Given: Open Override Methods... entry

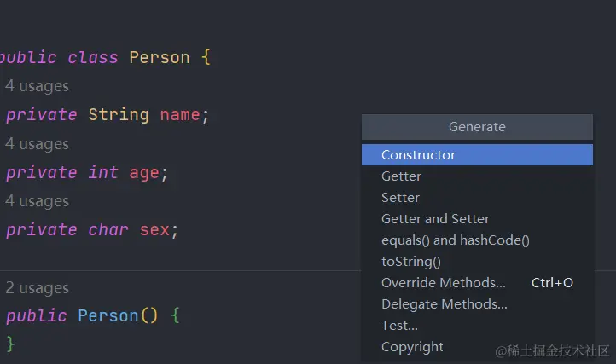Looking at the screenshot, I should [443, 283].
